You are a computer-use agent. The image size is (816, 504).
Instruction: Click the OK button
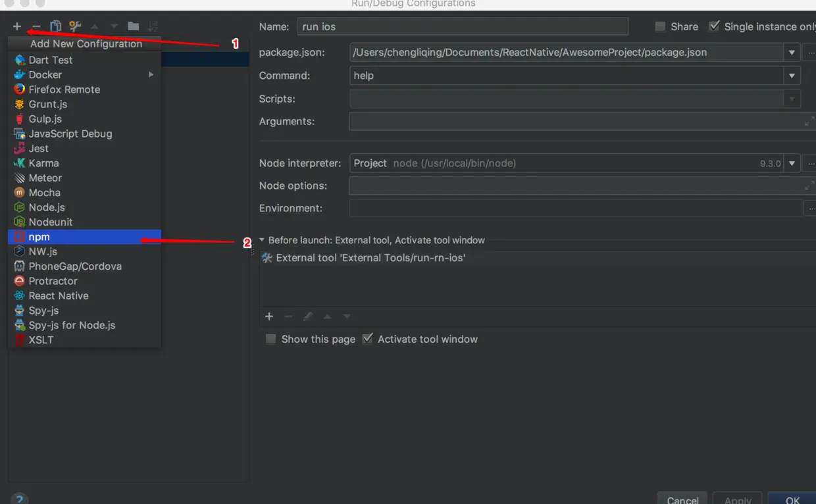792,499
